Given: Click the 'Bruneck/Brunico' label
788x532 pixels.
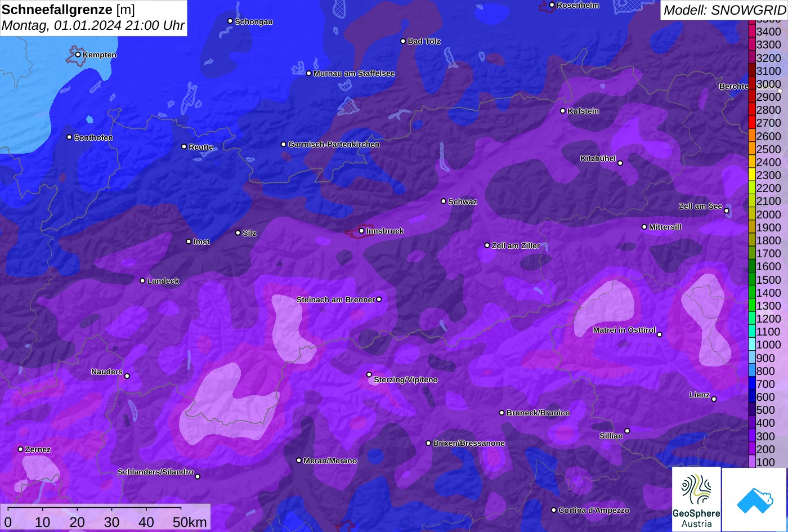Looking at the screenshot, I should [x=538, y=413].
